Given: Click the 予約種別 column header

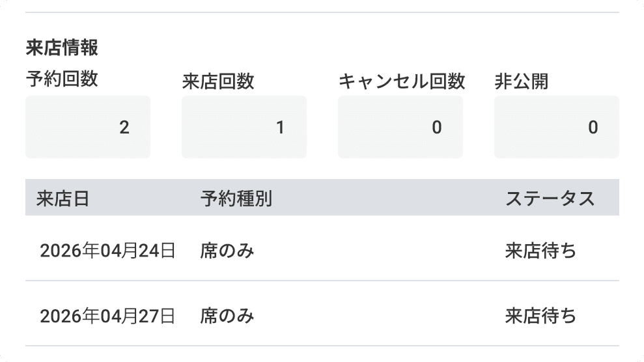Looking at the screenshot, I should [x=236, y=199].
